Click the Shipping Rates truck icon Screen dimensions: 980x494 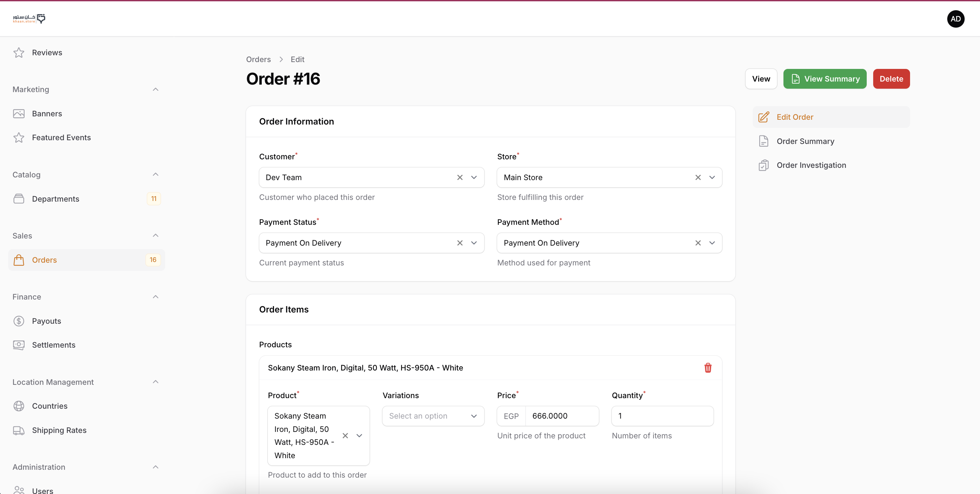pyautogui.click(x=19, y=430)
